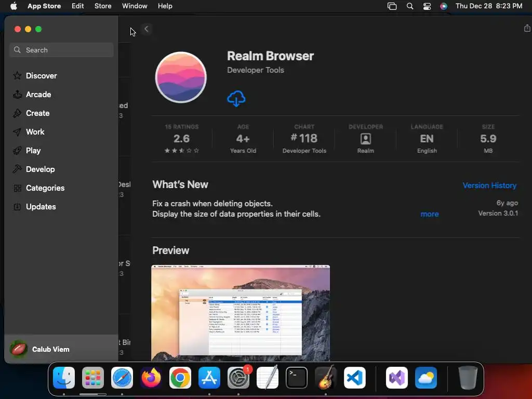The height and width of the screenshot is (399, 532).
Task: Open Discover in the sidebar
Action: tap(42, 76)
